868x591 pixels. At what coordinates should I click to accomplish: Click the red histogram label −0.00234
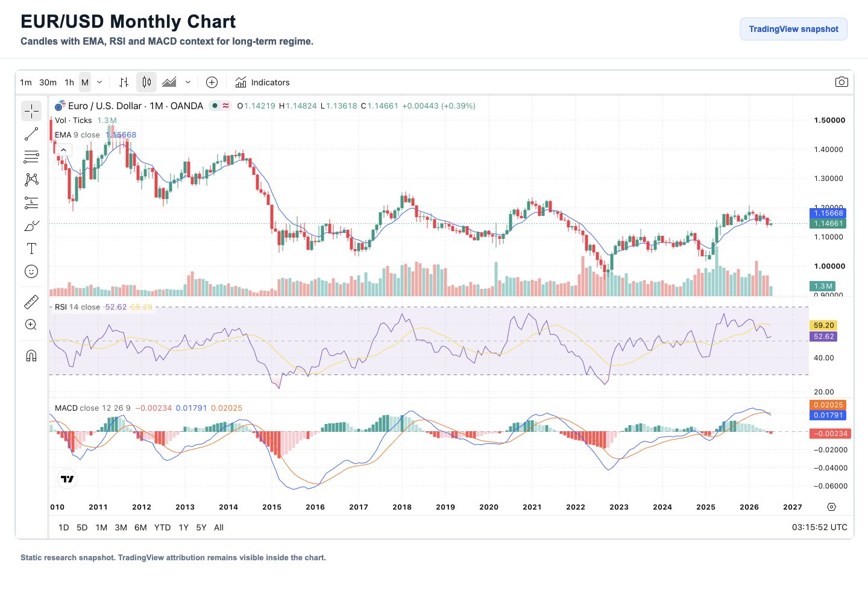coord(829,433)
